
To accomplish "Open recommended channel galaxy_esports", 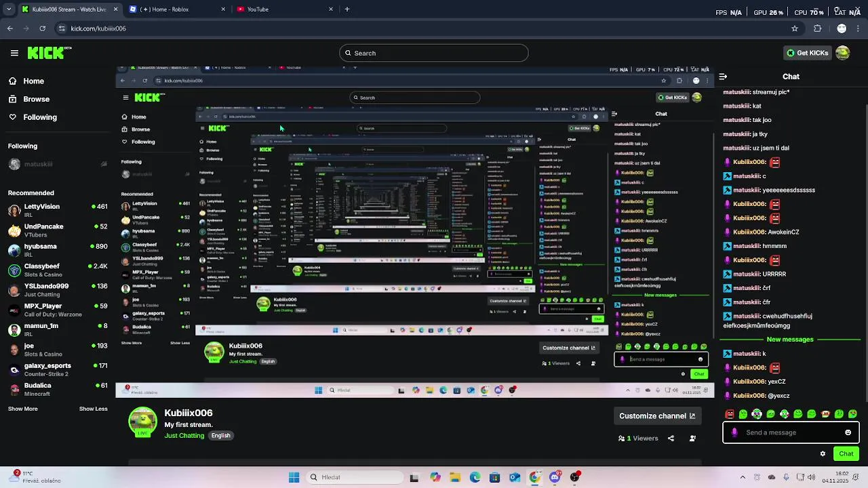I will (x=58, y=369).
